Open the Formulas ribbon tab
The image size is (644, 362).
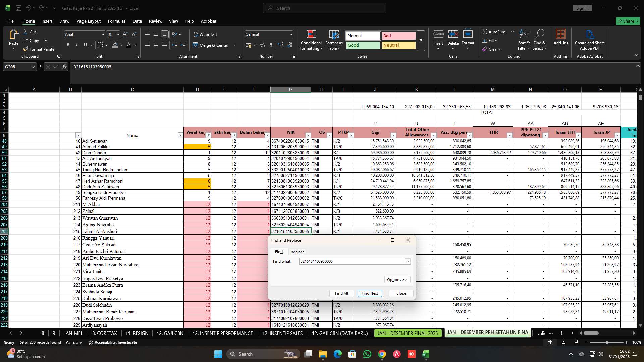tap(116, 21)
